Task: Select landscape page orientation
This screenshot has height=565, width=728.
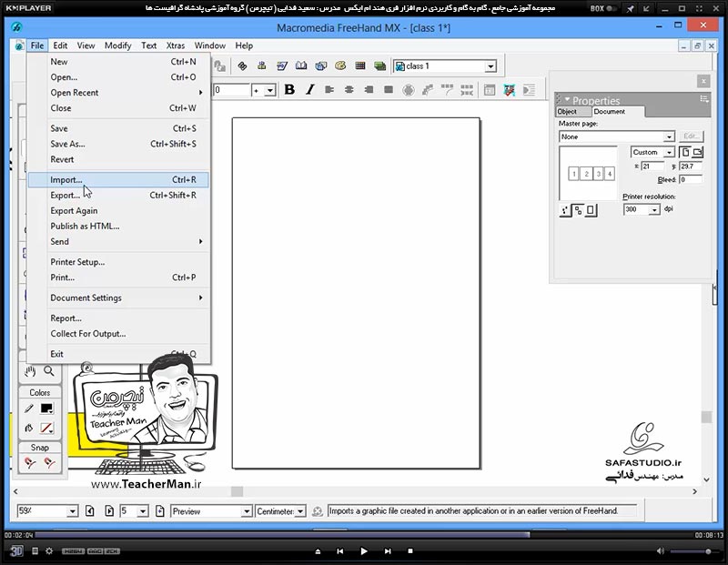Action: (698, 152)
